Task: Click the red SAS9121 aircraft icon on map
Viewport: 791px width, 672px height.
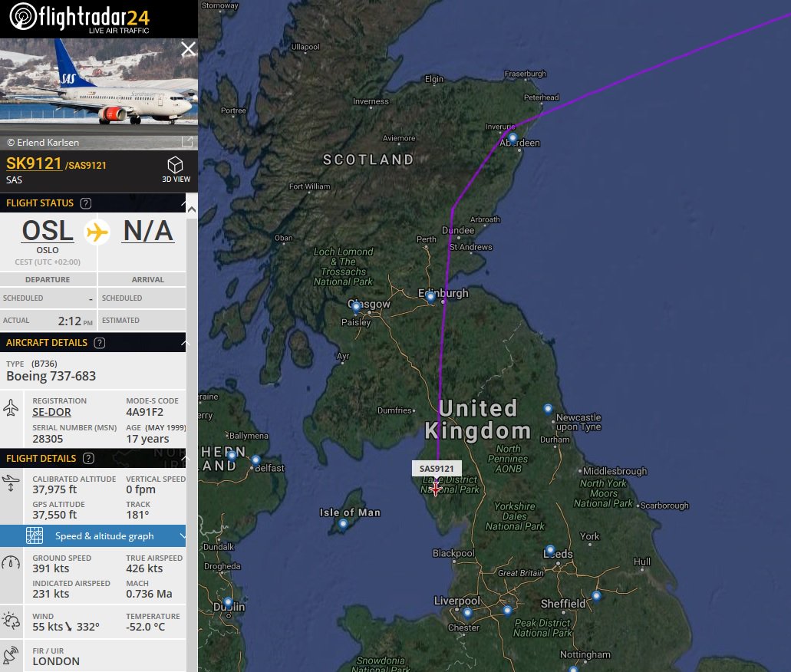Action: [x=436, y=488]
